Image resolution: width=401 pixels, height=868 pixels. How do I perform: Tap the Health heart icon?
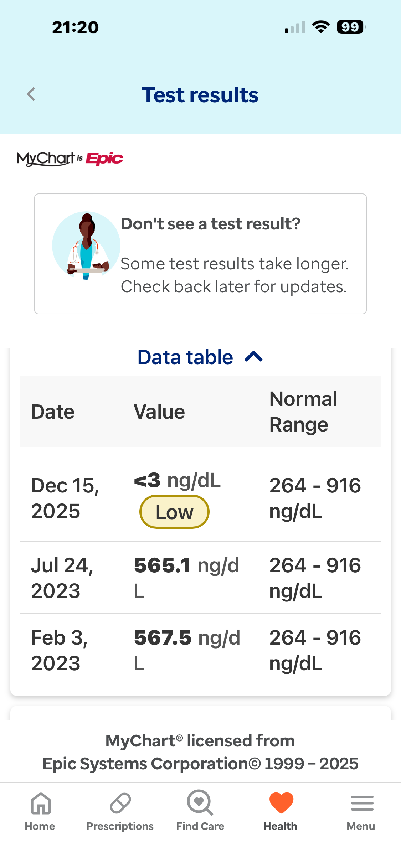pos(281,803)
